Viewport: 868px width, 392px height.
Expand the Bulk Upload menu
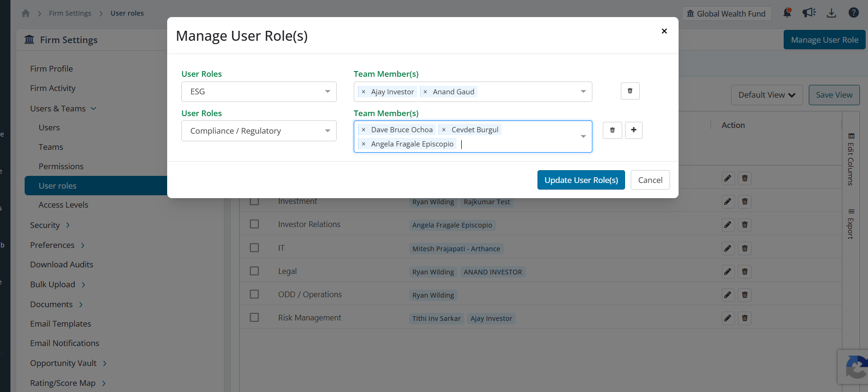coord(58,284)
